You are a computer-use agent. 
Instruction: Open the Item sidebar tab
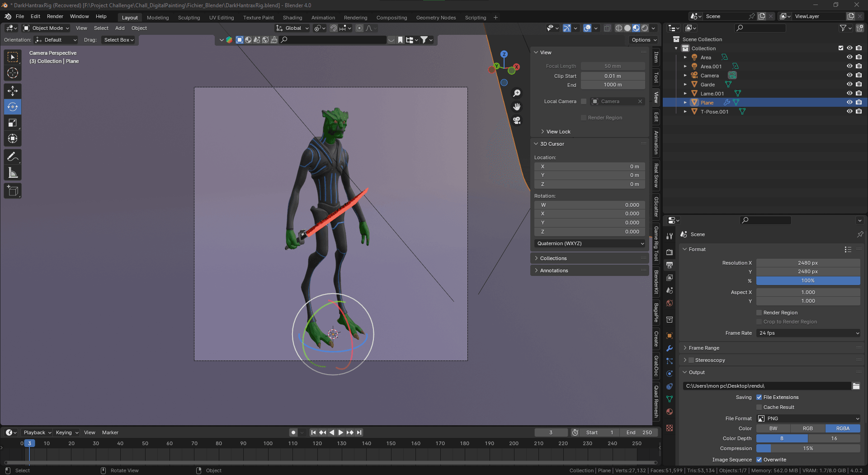pyautogui.click(x=656, y=57)
